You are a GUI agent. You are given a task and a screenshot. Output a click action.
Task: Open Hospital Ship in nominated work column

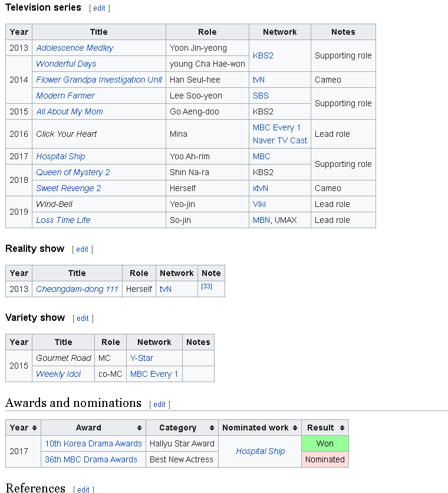261,451
